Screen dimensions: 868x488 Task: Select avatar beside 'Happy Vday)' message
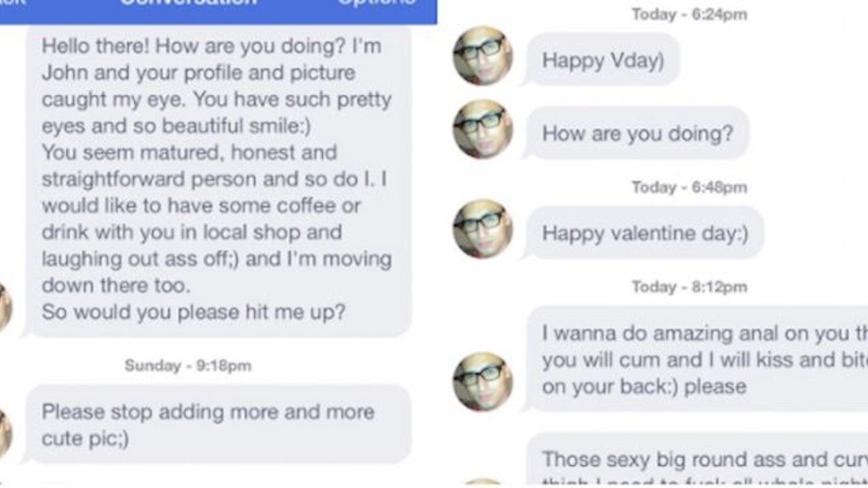[483, 56]
